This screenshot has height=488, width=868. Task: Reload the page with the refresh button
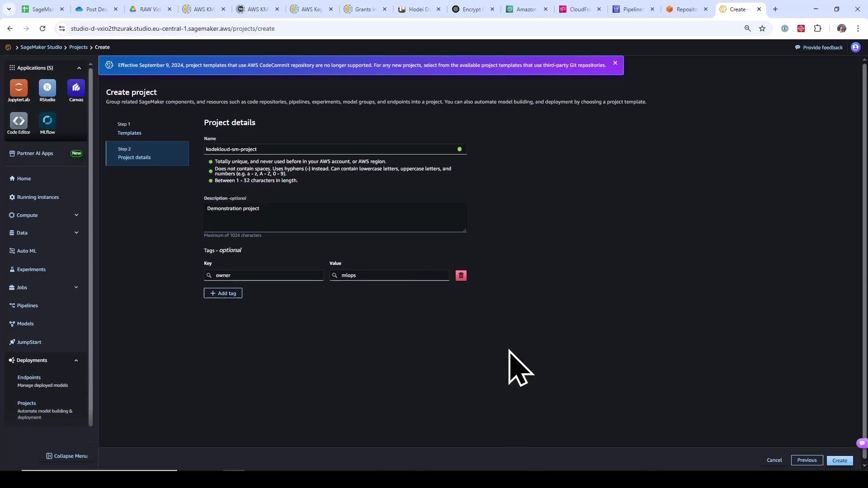[x=42, y=28]
